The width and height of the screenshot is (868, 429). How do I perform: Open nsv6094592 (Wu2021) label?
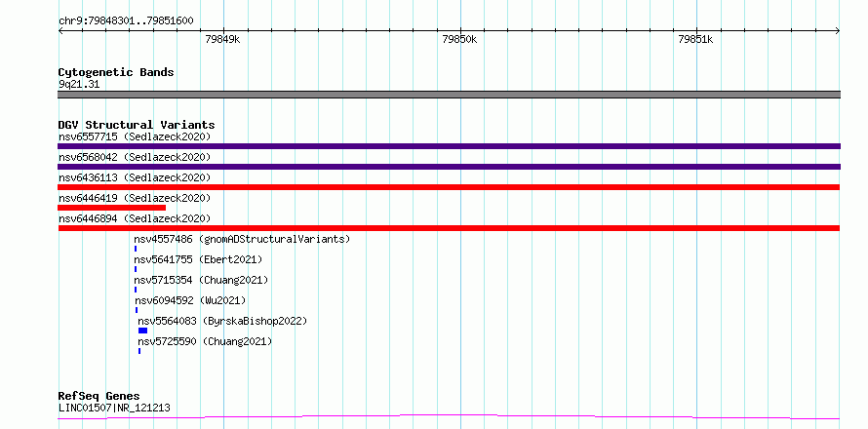click(190, 300)
